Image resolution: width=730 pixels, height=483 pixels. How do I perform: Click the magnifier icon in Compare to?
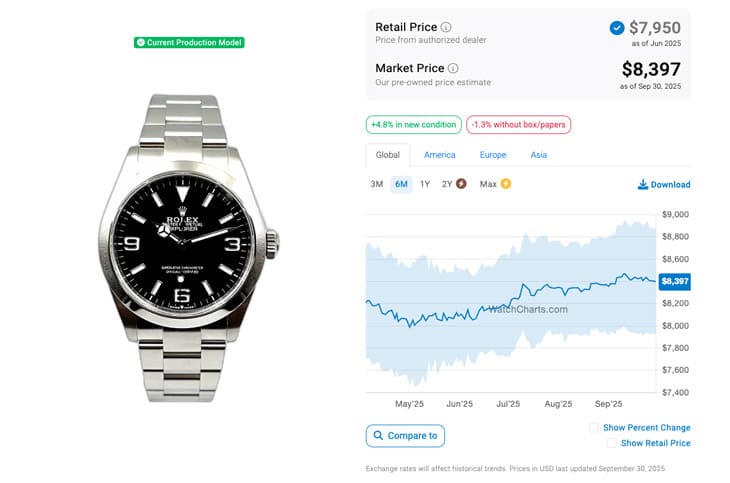(377, 436)
